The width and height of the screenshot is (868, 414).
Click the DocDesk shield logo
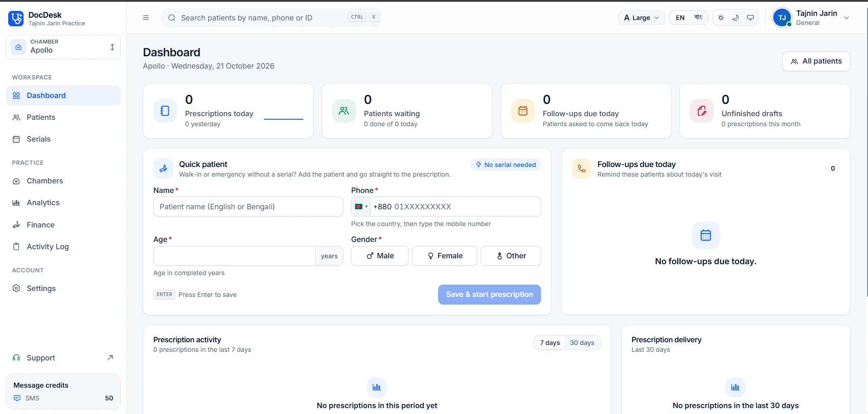16,19
